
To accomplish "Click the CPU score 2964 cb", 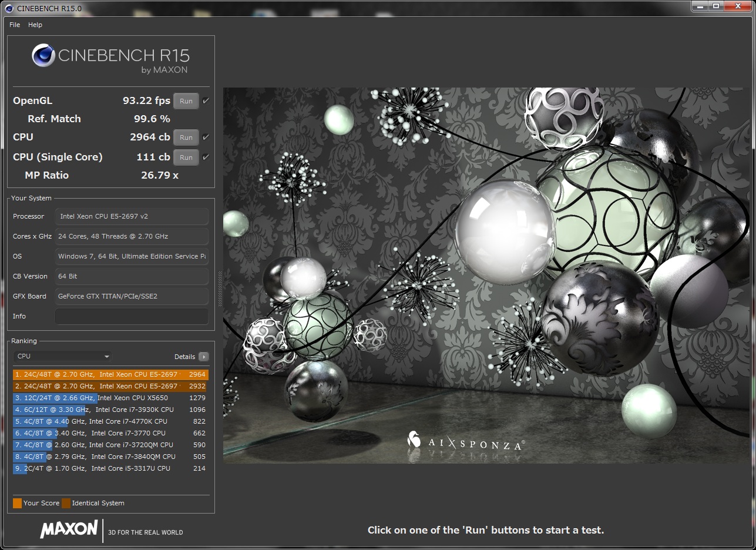I will [150, 137].
